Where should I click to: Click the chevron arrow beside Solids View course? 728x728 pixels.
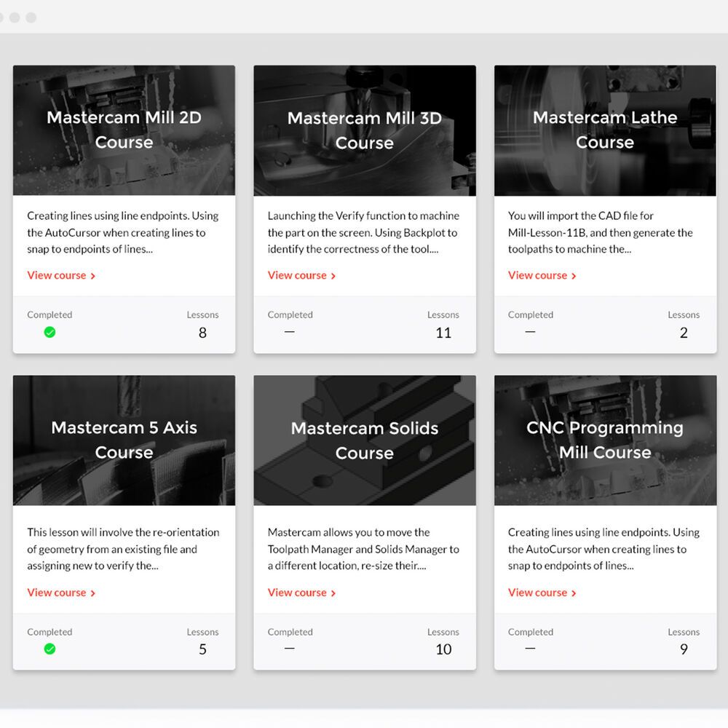pos(333,593)
